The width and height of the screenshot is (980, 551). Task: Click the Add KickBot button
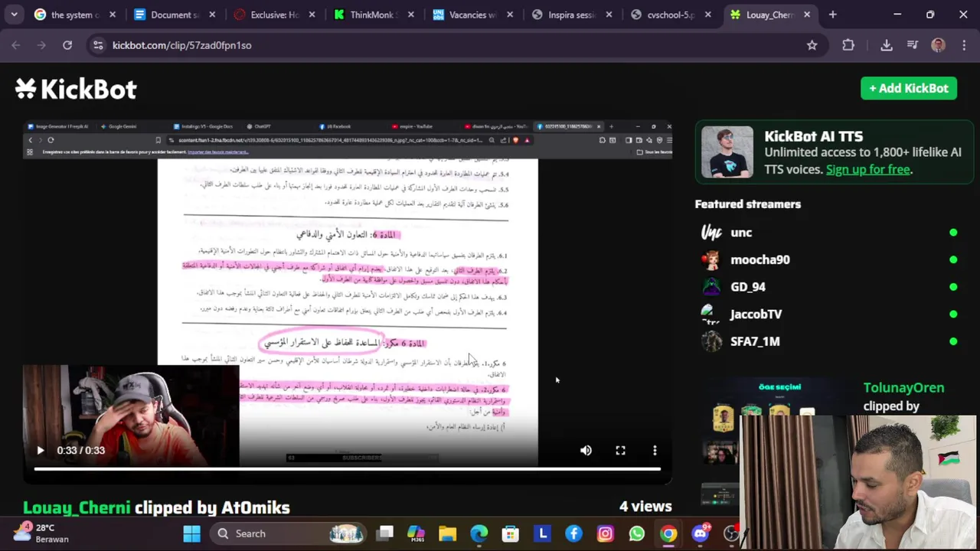pyautogui.click(x=909, y=88)
